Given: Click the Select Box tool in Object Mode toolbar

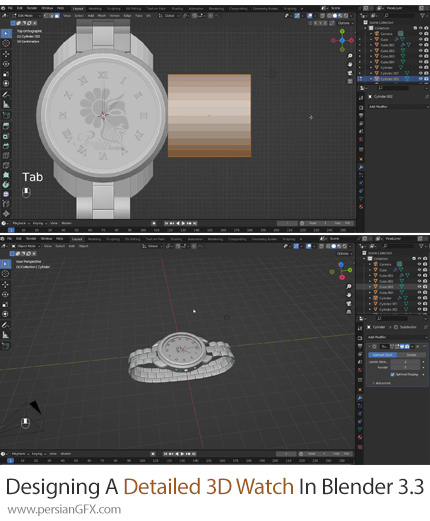Looking at the screenshot, I should pos(6,264).
